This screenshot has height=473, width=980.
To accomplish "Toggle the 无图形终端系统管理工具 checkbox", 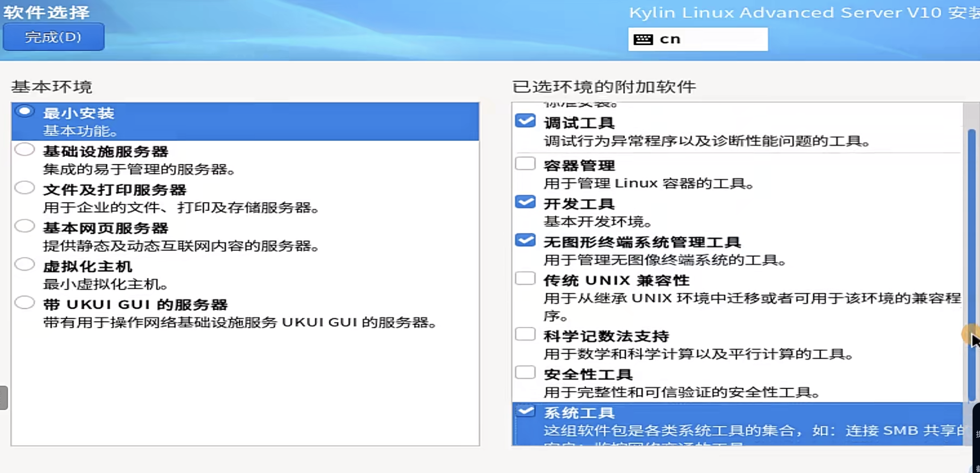I will coord(525,240).
